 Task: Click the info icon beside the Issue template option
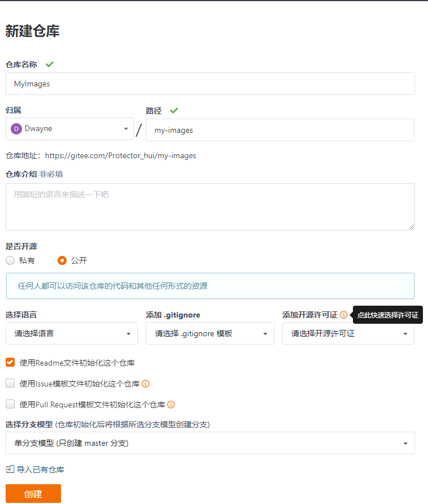pyautogui.click(x=146, y=384)
